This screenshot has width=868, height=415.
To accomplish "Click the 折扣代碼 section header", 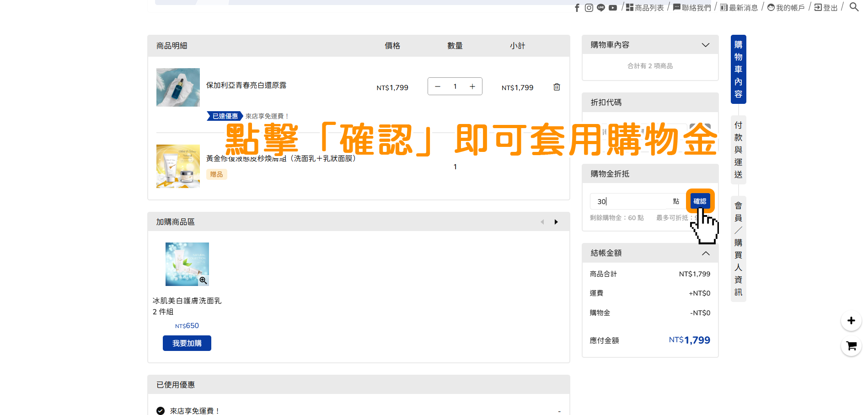I will 650,102.
